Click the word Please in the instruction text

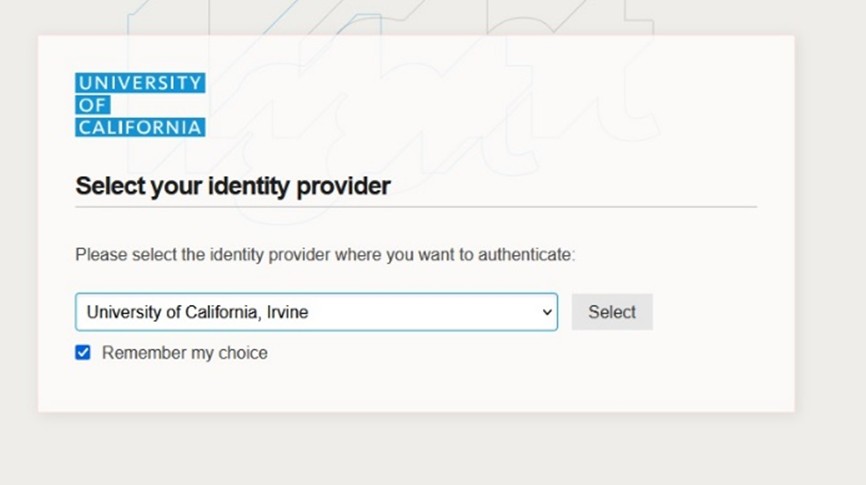click(x=100, y=255)
